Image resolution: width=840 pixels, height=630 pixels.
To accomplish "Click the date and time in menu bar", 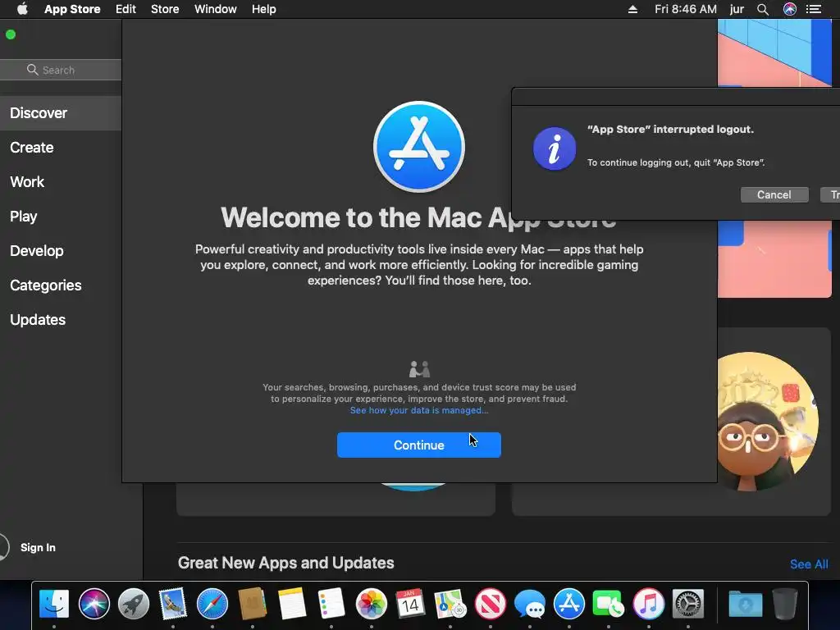I will point(685,9).
